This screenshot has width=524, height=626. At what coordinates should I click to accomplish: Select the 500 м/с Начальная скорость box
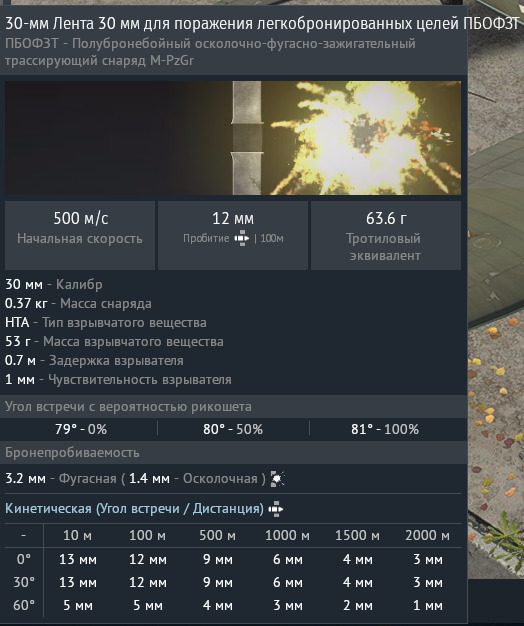[80, 235]
